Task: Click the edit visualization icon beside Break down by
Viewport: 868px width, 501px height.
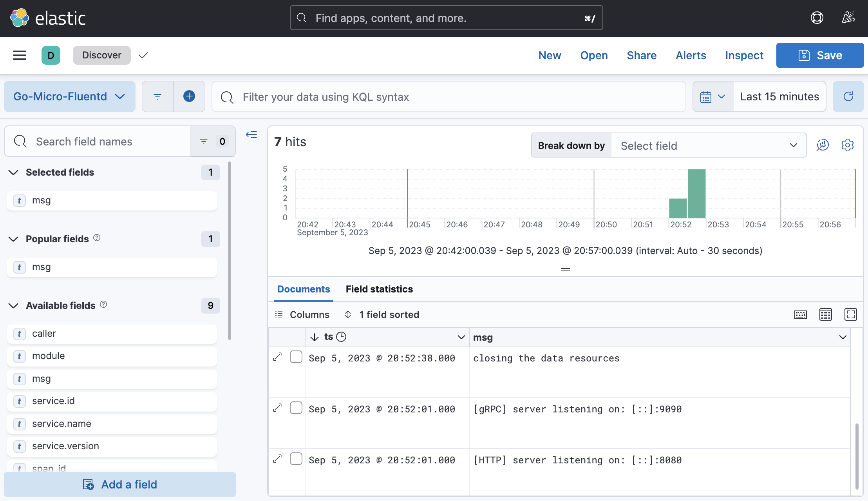Action: pyautogui.click(x=823, y=145)
